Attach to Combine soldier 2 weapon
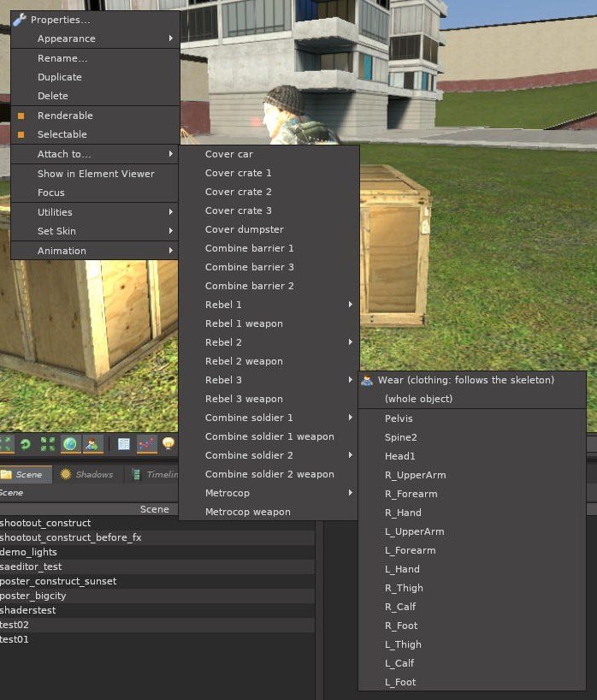This screenshot has width=597, height=700. (269, 475)
